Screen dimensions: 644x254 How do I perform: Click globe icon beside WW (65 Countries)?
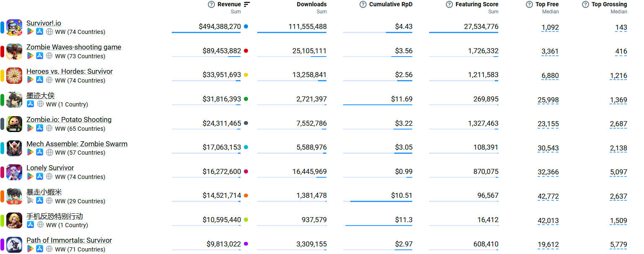pyautogui.click(x=49, y=128)
